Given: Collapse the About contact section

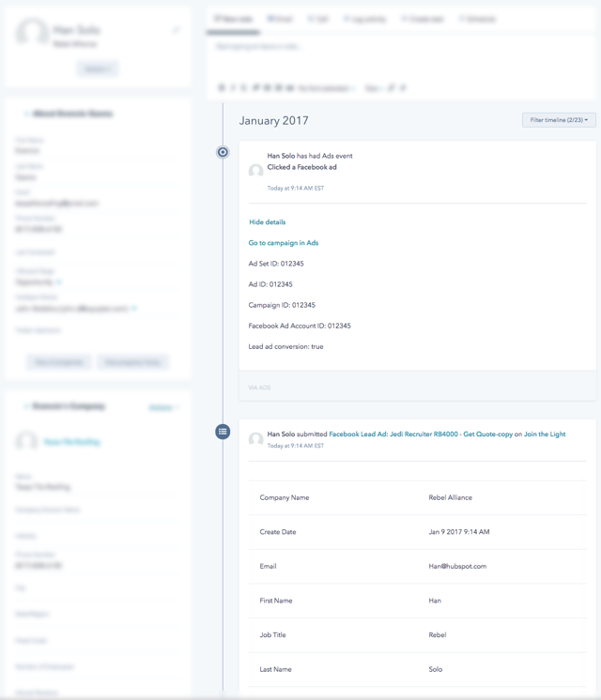Looking at the screenshot, I should coord(26,114).
